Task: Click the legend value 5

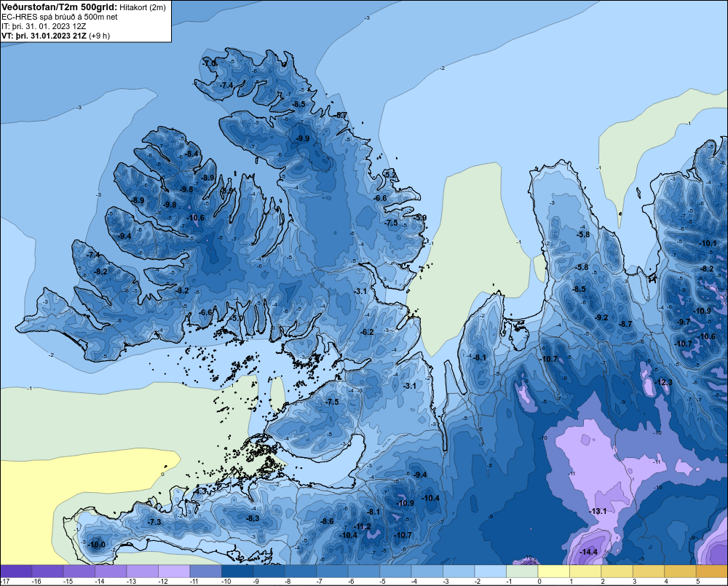Action: click(x=697, y=582)
